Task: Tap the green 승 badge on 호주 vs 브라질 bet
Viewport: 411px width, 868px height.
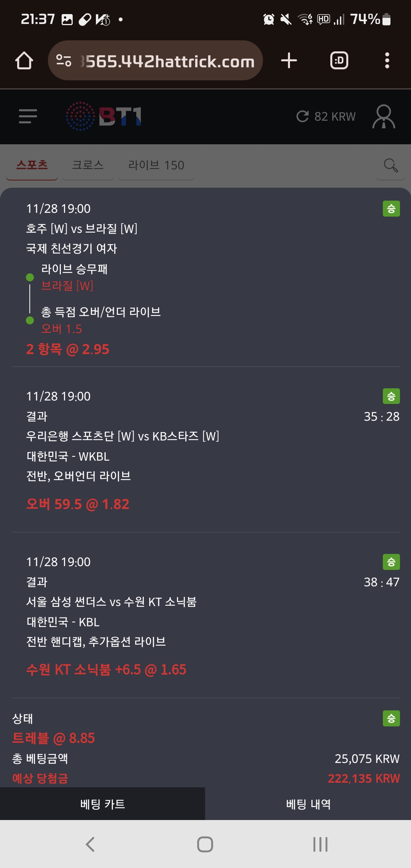Action: pyautogui.click(x=391, y=209)
